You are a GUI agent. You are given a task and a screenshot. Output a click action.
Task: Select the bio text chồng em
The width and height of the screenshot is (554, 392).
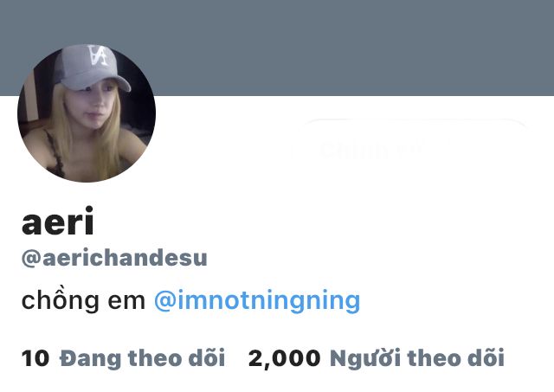coord(83,301)
